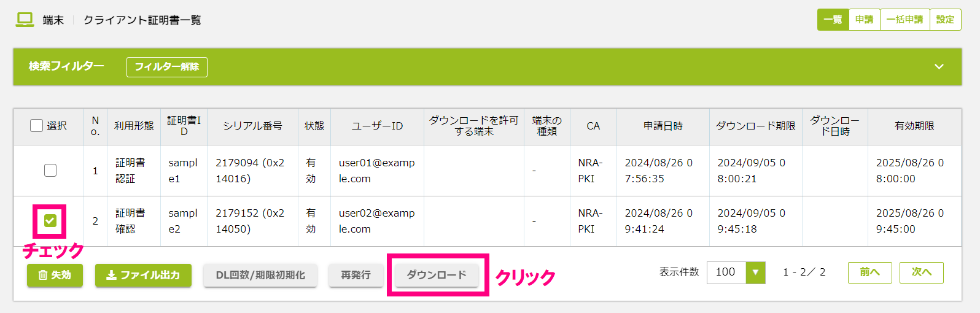980x313 pixels.
Task: Click user01@example.com cell
Action: tap(377, 171)
